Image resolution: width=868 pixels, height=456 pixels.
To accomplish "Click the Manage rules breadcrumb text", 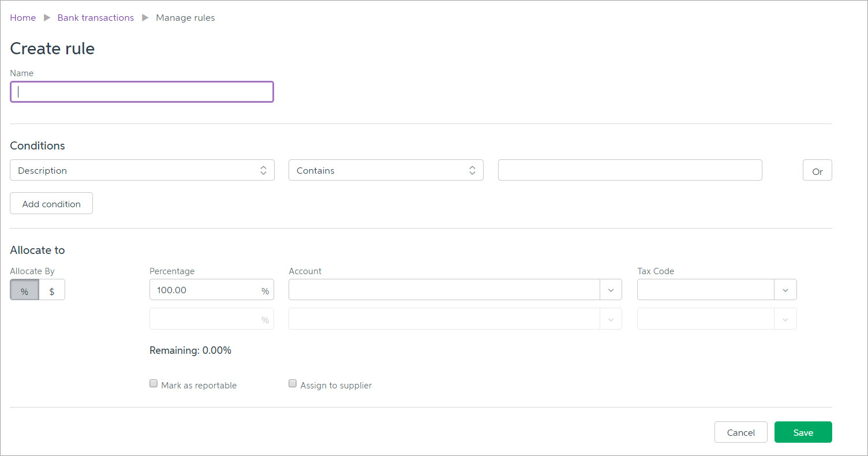I will coord(185,18).
